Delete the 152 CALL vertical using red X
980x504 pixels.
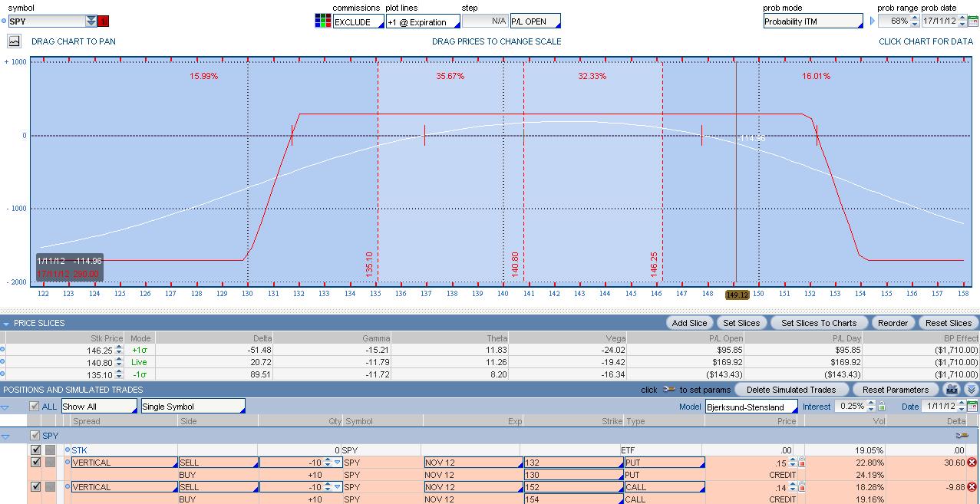click(x=972, y=487)
